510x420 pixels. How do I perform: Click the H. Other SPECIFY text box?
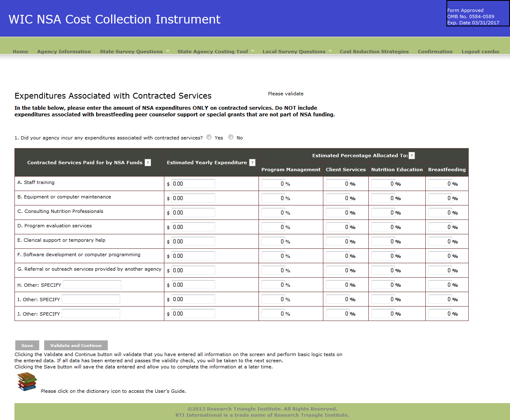tap(92, 285)
